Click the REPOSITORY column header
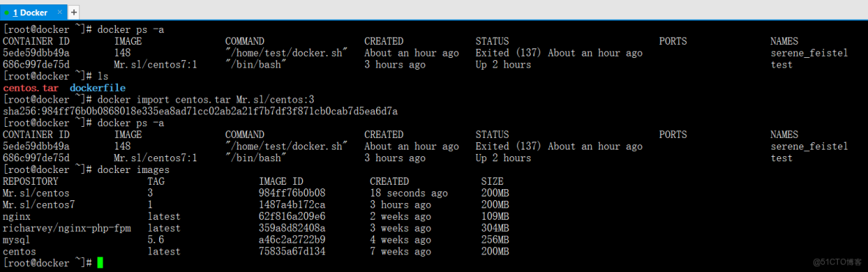The height and width of the screenshot is (272, 868). click(x=31, y=181)
